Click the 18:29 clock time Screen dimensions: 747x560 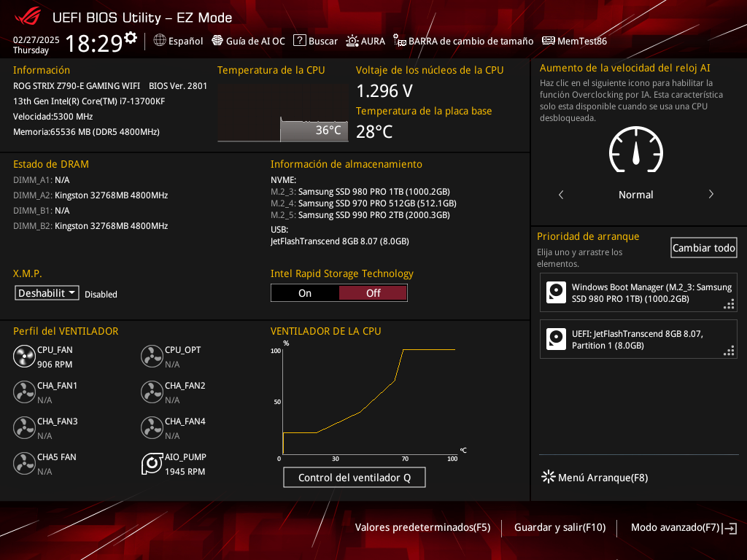pyautogui.click(x=94, y=43)
